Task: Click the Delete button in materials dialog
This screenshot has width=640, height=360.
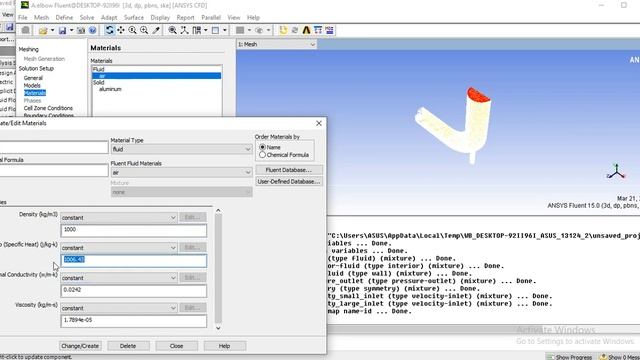Action: coord(128,346)
